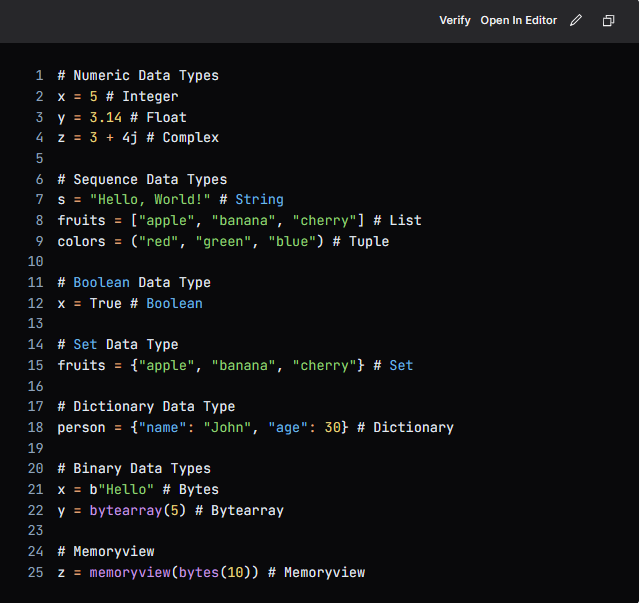640x603 pixels.
Task: Click 'Boolean' in the line 11 comment
Action: point(101,283)
